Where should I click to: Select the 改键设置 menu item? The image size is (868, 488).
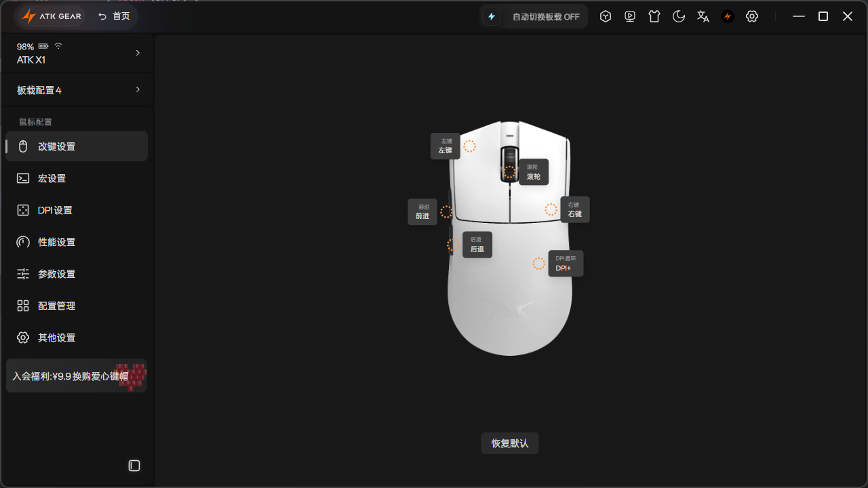pos(77,146)
